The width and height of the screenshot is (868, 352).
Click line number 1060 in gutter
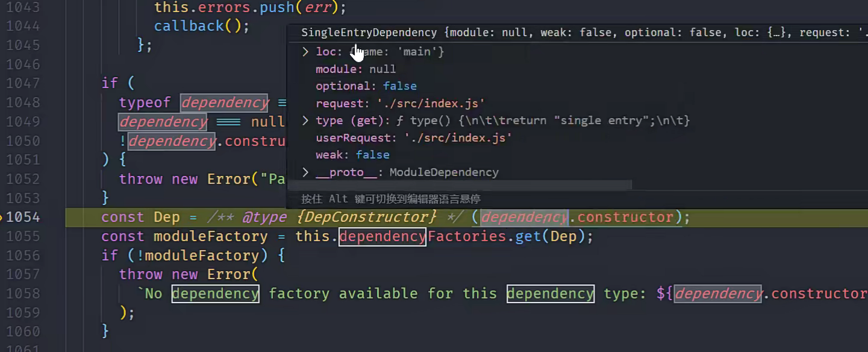(x=23, y=332)
